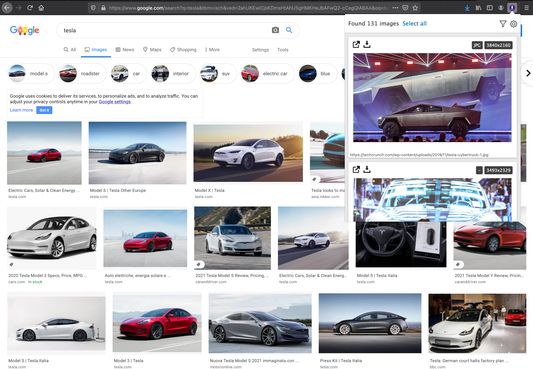Advance the suggestion chips with right chevron
Image resolution: width=533 pixels, height=369 pixels.
click(528, 73)
